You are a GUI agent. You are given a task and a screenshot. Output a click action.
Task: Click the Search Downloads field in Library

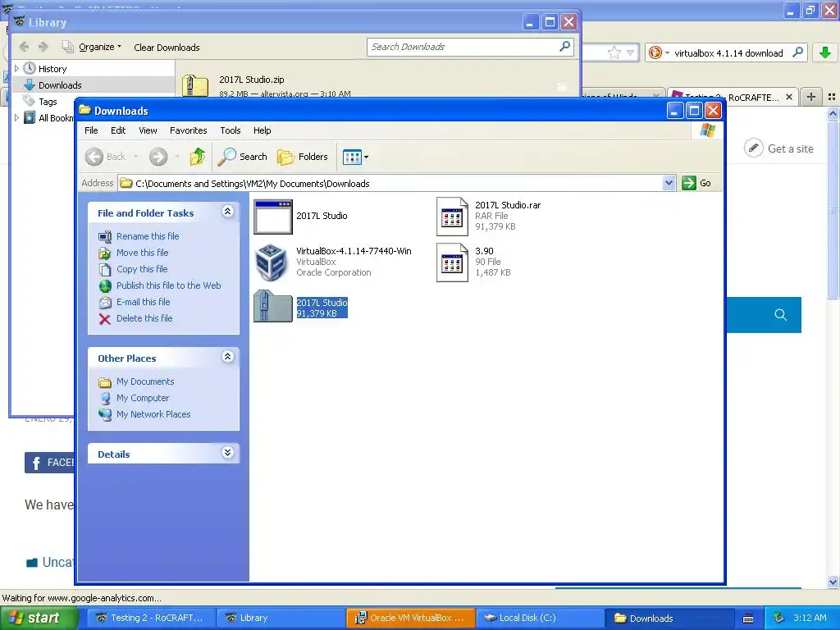(x=470, y=47)
